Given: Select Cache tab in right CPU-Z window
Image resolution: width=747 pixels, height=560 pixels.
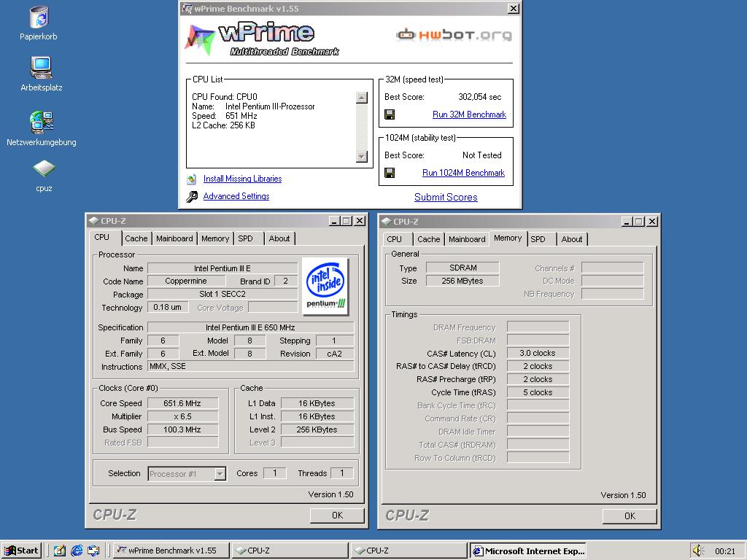Looking at the screenshot, I should tap(429, 239).
